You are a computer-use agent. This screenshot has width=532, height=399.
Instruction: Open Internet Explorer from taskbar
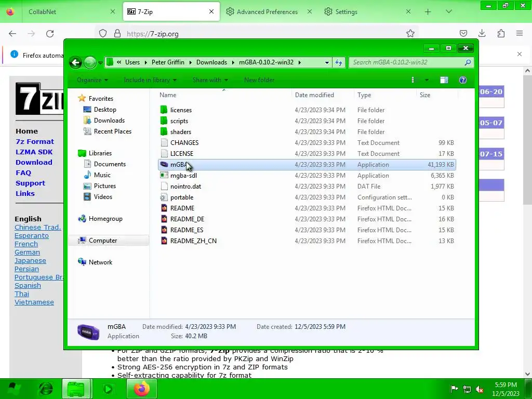pos(46,389)
